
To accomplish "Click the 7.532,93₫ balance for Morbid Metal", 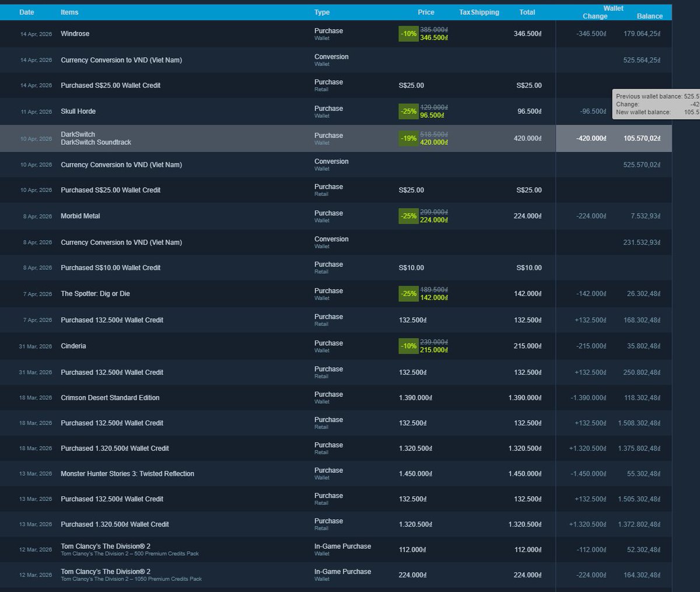I will click(x=645, y=216).
